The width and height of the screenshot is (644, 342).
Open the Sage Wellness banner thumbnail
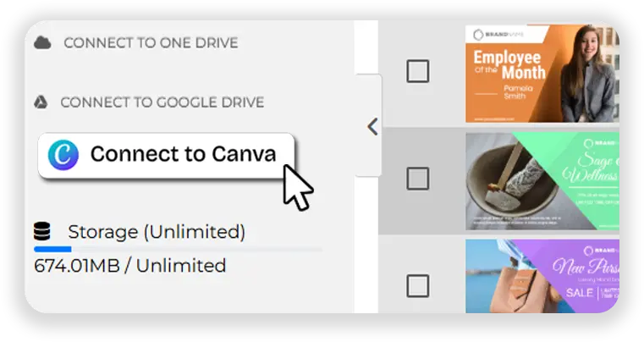[542, 181]
